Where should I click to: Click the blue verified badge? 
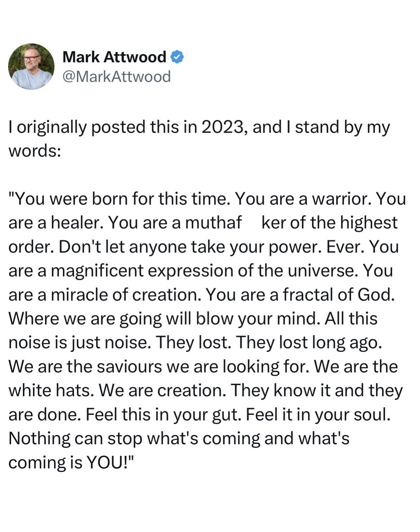177,57
